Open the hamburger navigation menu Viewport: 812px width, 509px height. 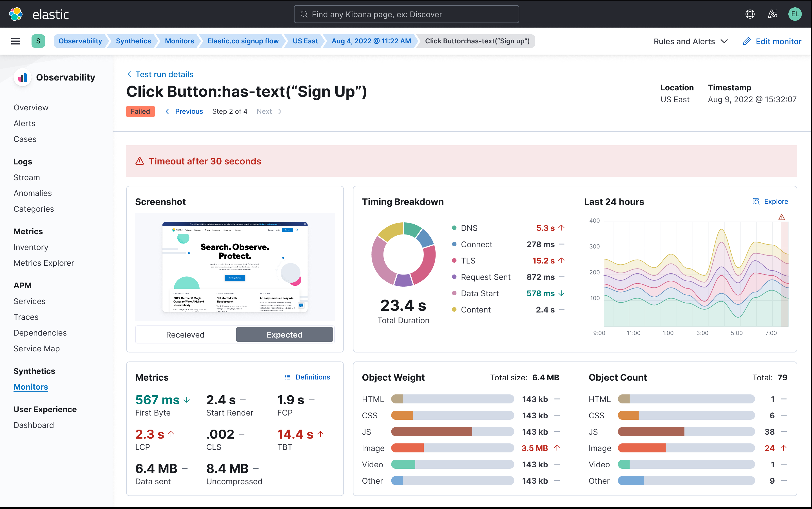(16, 41)
